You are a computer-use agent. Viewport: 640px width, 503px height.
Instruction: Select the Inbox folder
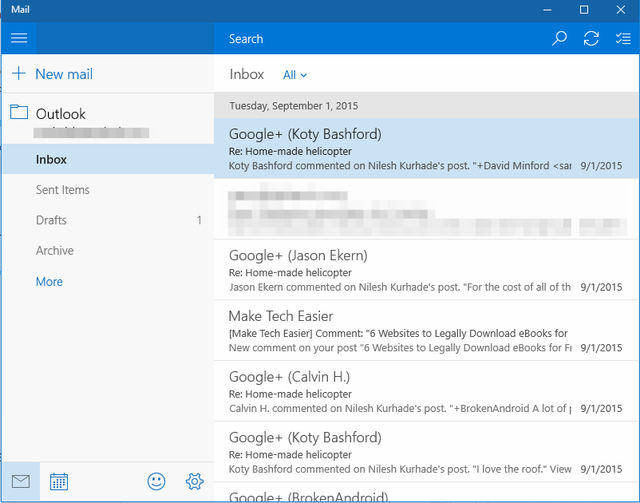[x=52, y=159]
